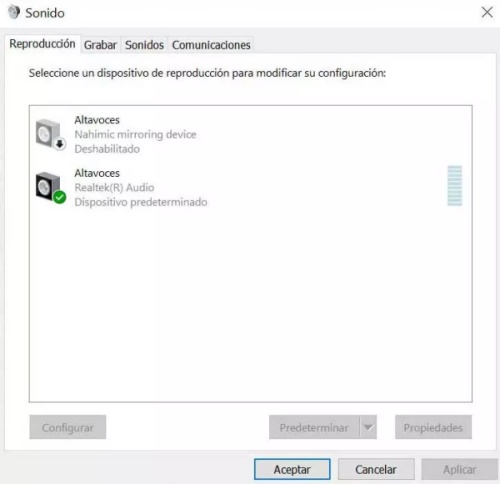Click the Cancelar button
The width and height of the screenshot is (500, 484).
(x=376, y=469)
